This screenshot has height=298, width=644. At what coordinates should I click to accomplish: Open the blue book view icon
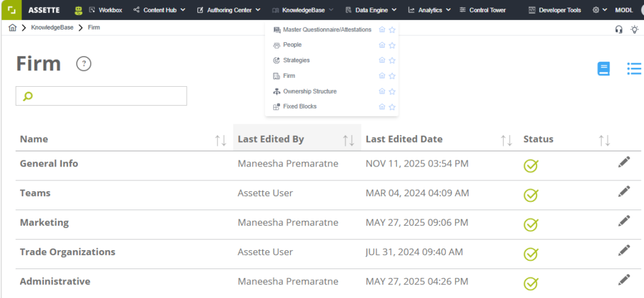pos(603,69)
